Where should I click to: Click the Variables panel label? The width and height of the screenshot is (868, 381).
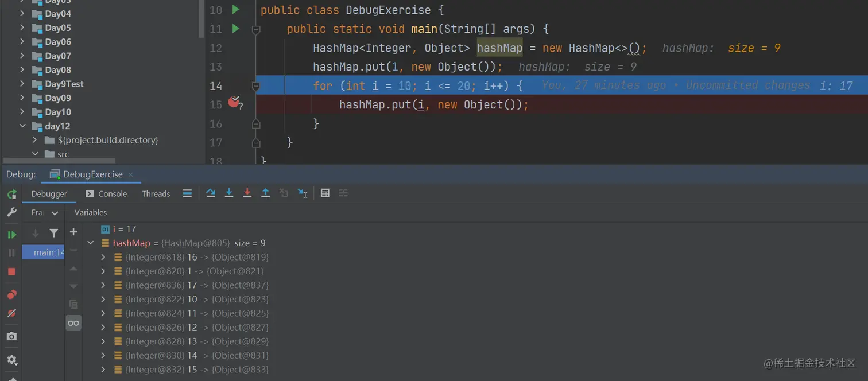(x=91, y=212)
